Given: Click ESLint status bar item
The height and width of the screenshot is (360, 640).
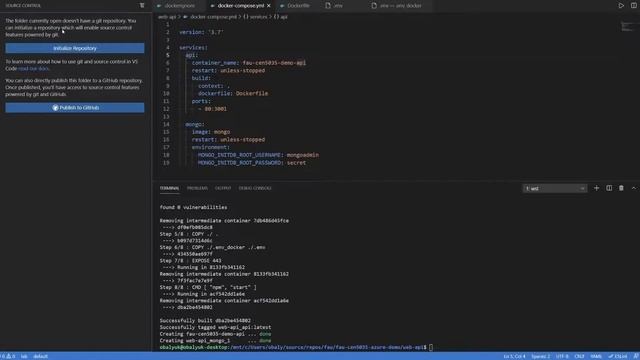Looking at the screenshot, I should click(618, 356).
